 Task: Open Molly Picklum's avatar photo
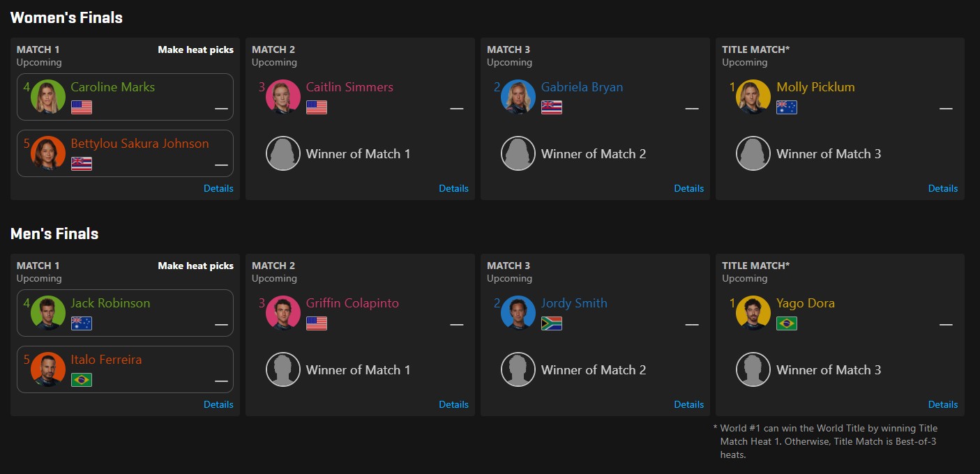click(x=753, y=97)
